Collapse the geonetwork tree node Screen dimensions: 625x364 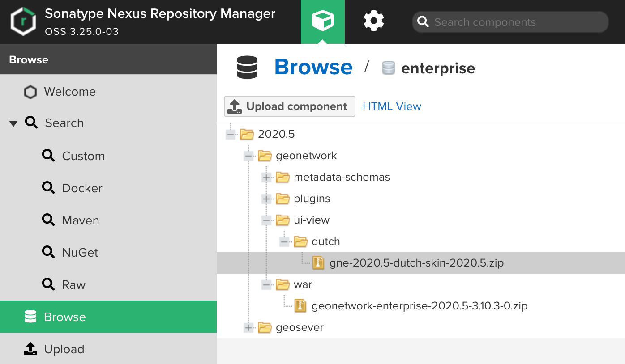coord(248,156)
